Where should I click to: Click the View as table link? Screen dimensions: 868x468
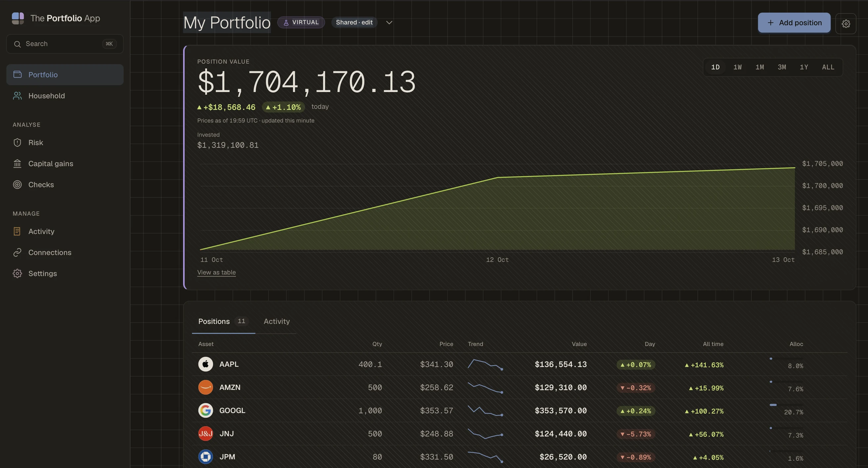(216, 272)
